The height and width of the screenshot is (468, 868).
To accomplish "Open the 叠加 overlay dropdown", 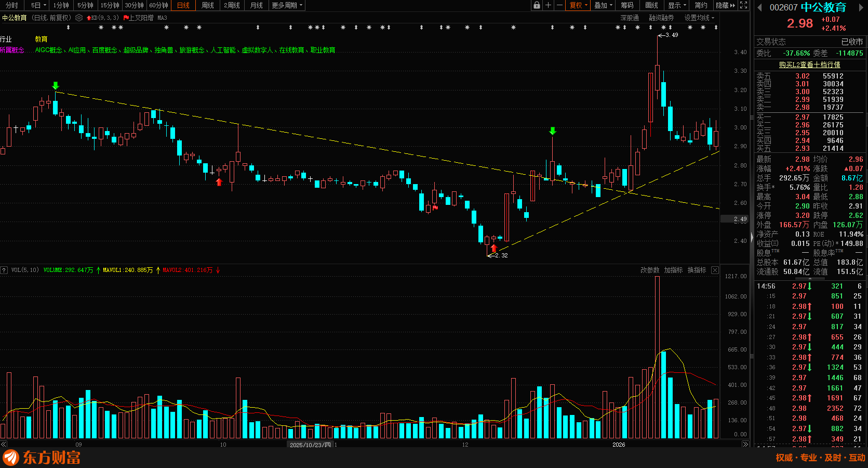I will [604, 5].
